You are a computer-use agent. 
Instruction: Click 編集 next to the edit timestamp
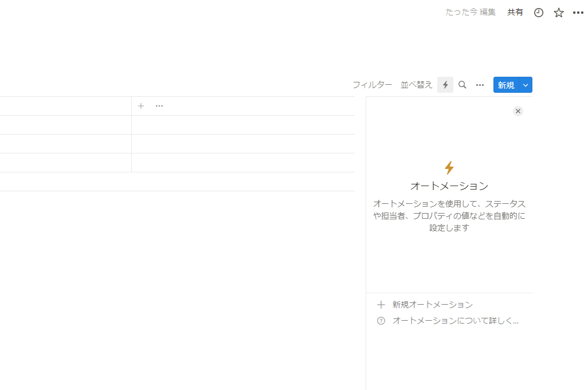[x=487, y=12]
